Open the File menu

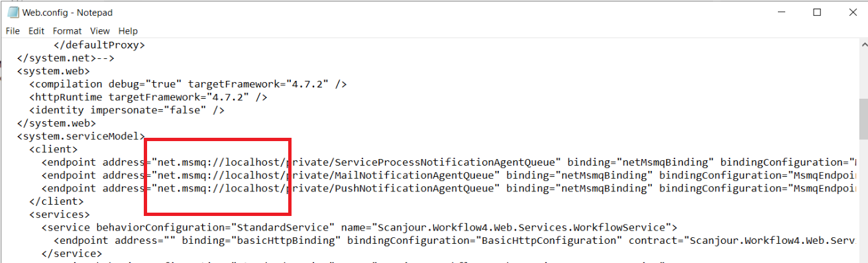13,30
